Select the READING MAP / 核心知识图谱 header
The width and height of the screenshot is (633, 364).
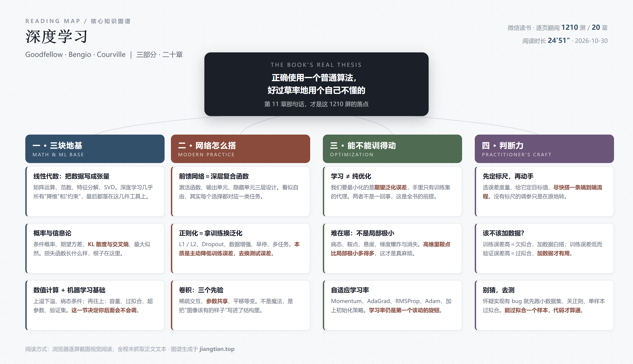pos(78,21)
